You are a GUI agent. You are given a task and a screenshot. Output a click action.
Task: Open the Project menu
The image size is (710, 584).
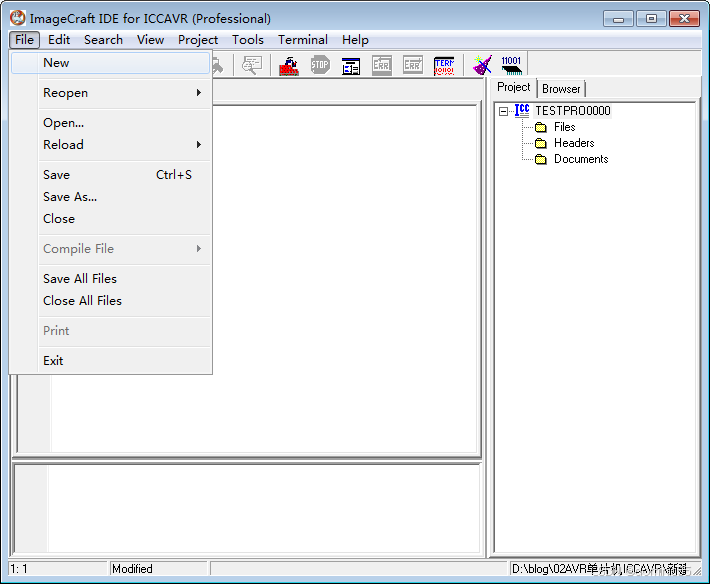point(198,40)
